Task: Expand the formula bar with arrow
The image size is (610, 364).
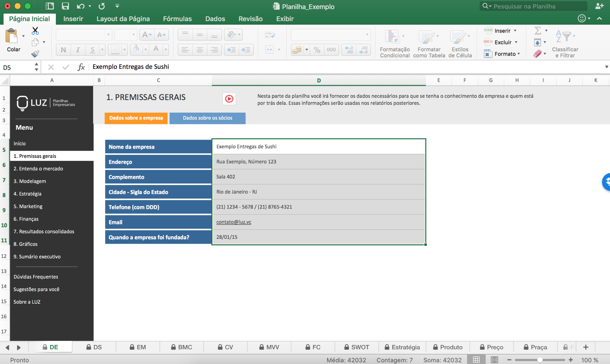Action: point(606,67)
